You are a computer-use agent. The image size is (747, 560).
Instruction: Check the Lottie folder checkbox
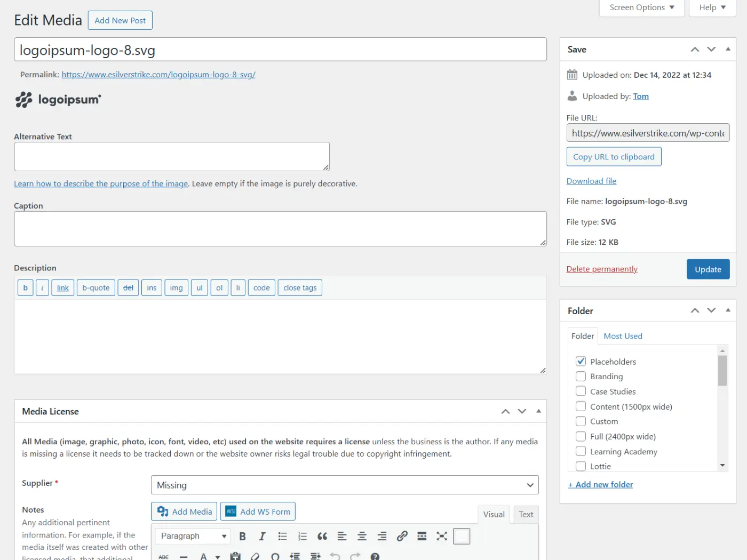click(x=581, y=466)
